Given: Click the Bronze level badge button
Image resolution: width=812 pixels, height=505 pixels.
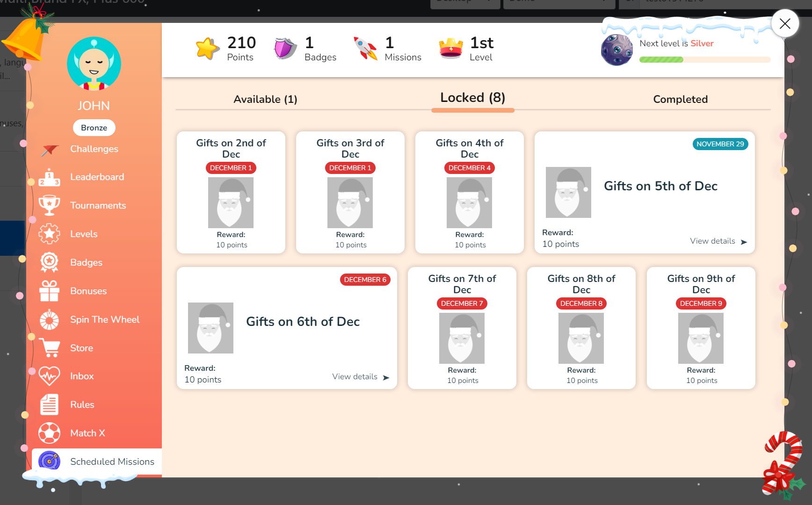Looking at the screenshot, I should (x=94, y=128).
